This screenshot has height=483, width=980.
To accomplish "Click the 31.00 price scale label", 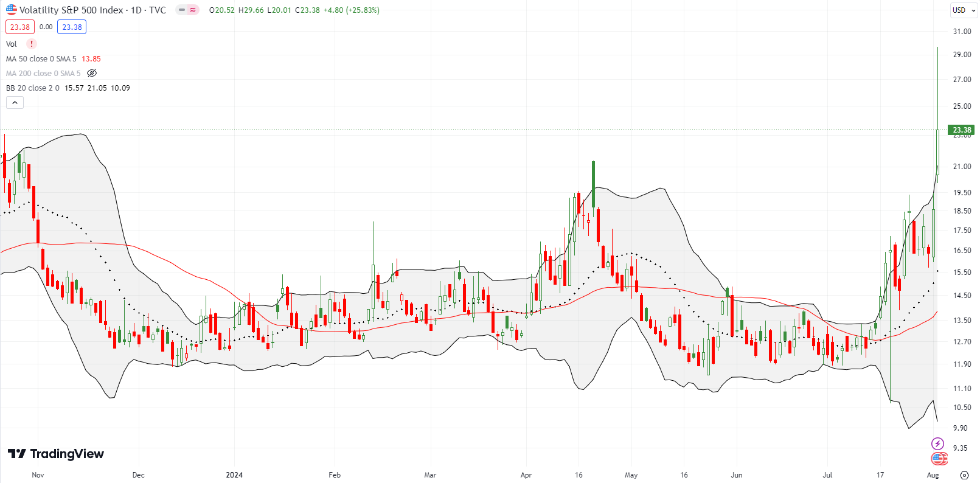I will coord(962,32).
